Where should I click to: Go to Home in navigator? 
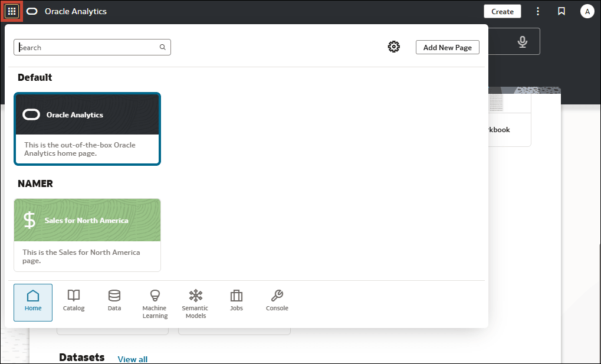pos(33,302)
